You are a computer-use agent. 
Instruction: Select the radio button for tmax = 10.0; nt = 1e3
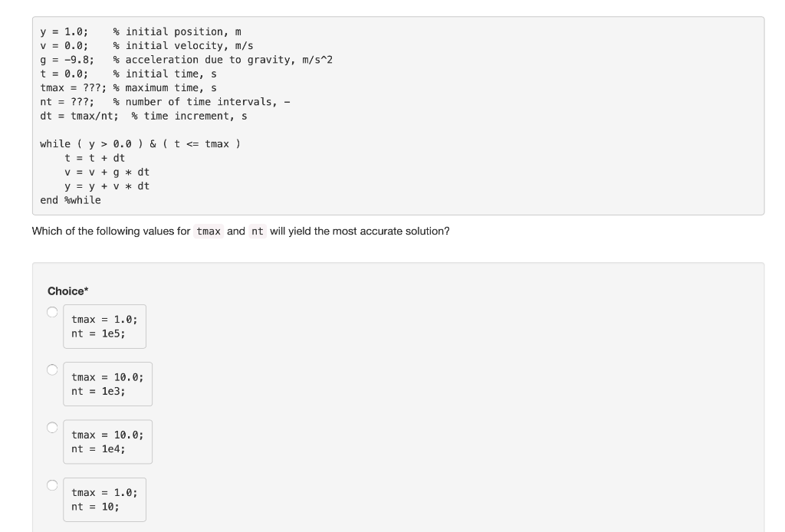click(x=51, y=369)
